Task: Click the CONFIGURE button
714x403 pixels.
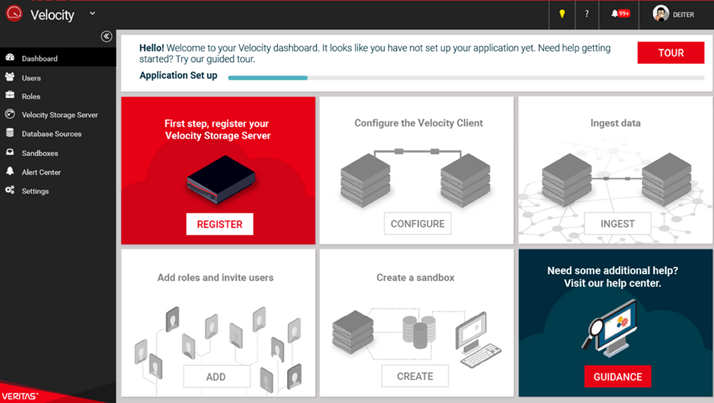Action: 418,224
